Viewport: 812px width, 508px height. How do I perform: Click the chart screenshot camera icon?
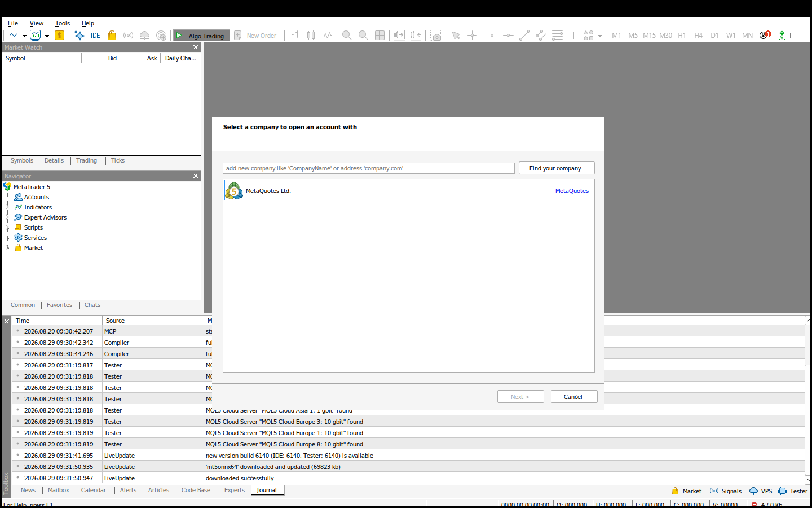pyautogui.click(x=436, y=35)
